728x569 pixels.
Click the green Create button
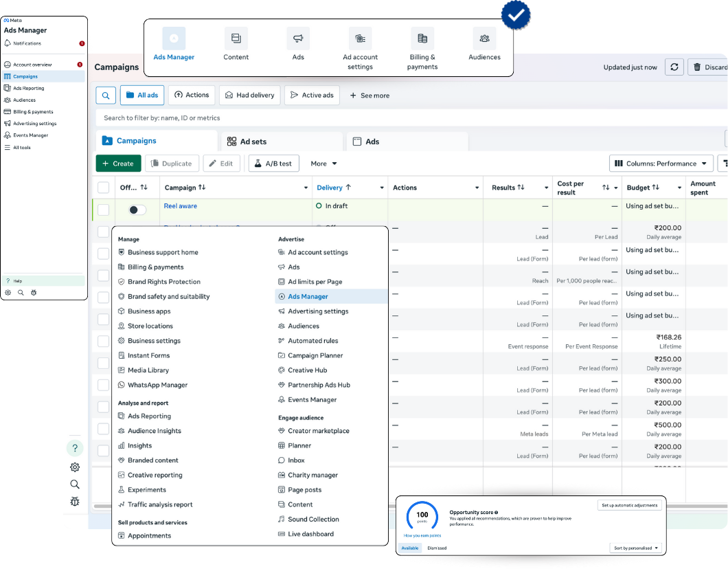(118, 164)
